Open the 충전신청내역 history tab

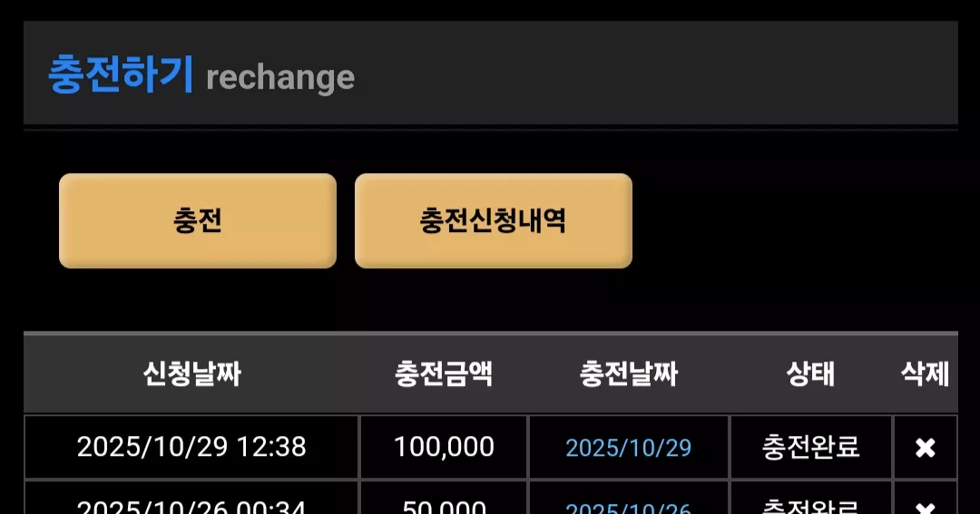coord(493,220)
